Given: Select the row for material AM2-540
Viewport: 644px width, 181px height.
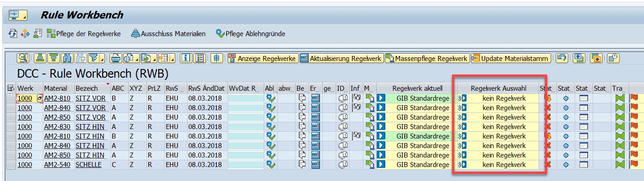Looking at the screenshot, I should coord(11,165).
